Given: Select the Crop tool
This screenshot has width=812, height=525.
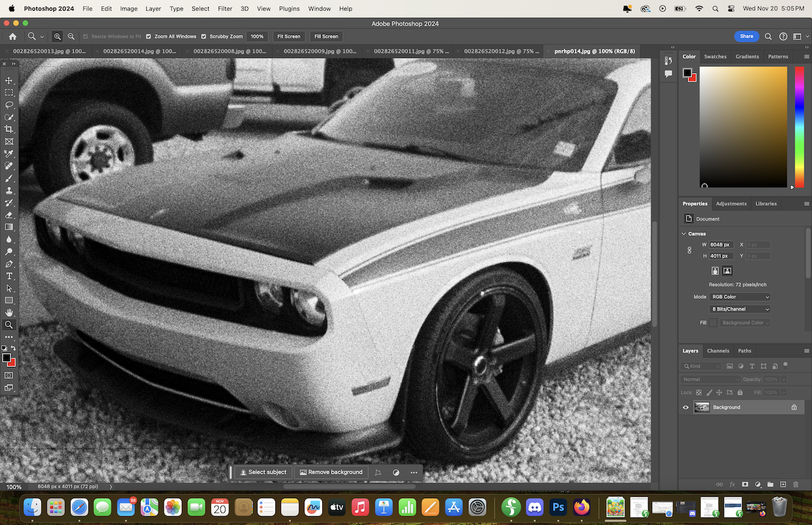Looking at the screenshot, I should (9, 129).
